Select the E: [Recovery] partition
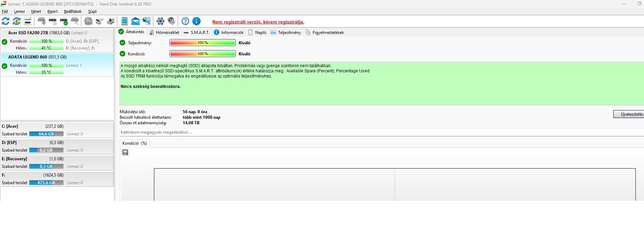The height and width of the screenshot is (252, 644). [57, 163]
